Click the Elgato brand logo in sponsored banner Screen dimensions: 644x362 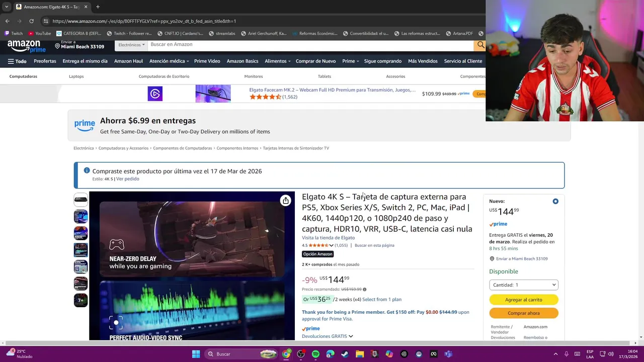155,94
